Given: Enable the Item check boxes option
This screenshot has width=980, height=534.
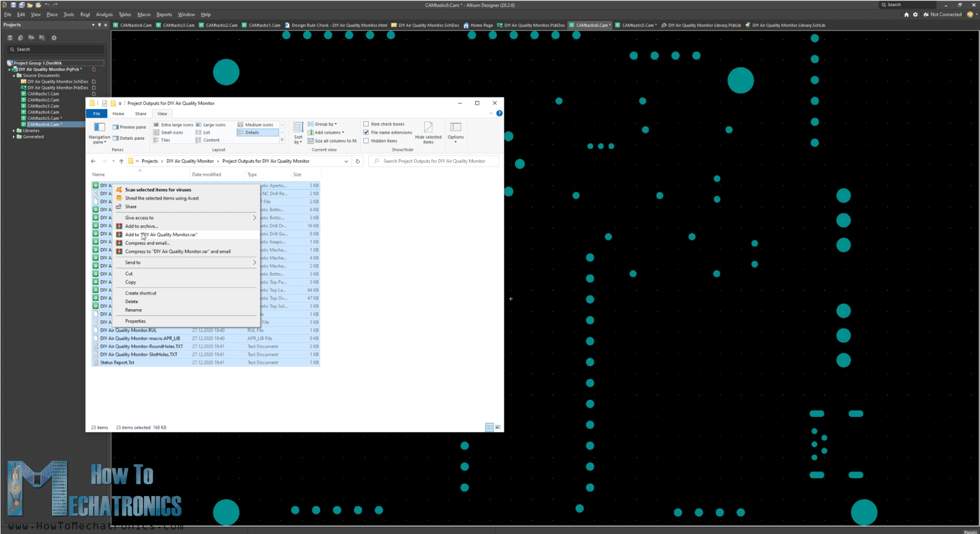Looking at the screenshot, I should [366, 124].
